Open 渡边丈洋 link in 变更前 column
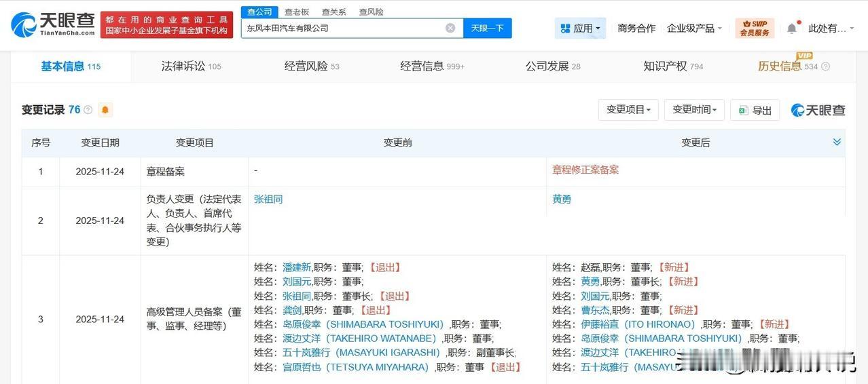This screenshot has width=868, height=384. click(359, 339)
